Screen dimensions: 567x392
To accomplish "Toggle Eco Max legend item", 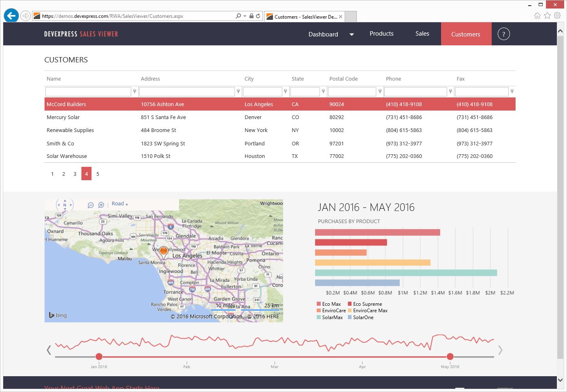I will pyautogui.click(x=329, y=304).
